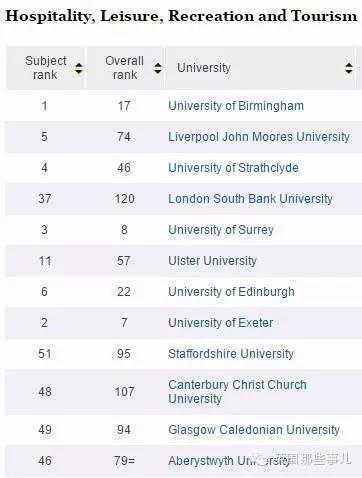Open Glasgow Caledonian University link

coord(254,430)
